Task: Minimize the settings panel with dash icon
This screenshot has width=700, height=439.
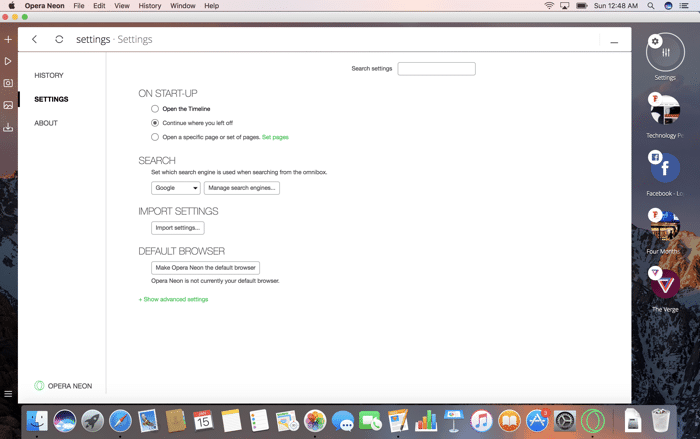Action: point(614,42)
